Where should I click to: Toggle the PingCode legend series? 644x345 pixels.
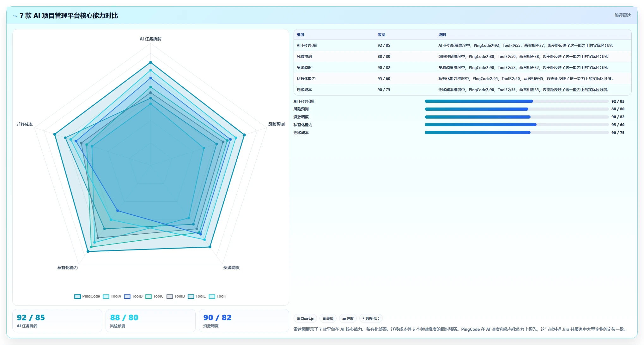point(87,296)
